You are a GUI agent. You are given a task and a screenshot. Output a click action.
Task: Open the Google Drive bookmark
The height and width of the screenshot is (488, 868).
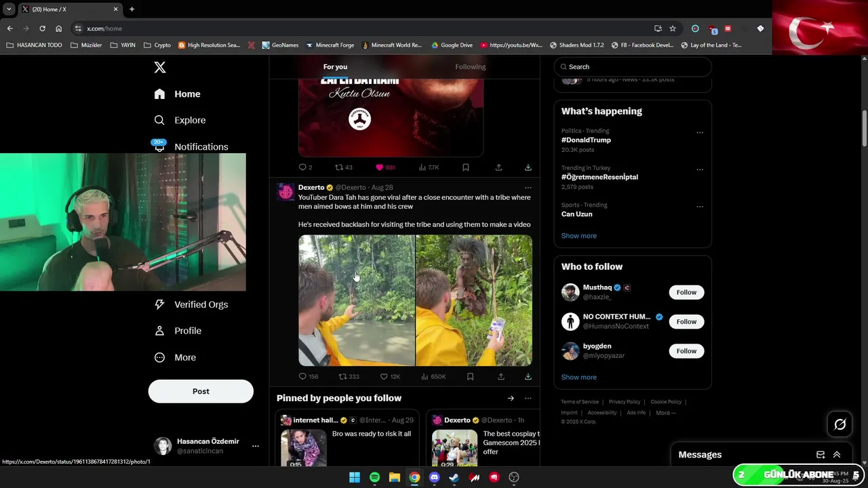tap(452, 45)
